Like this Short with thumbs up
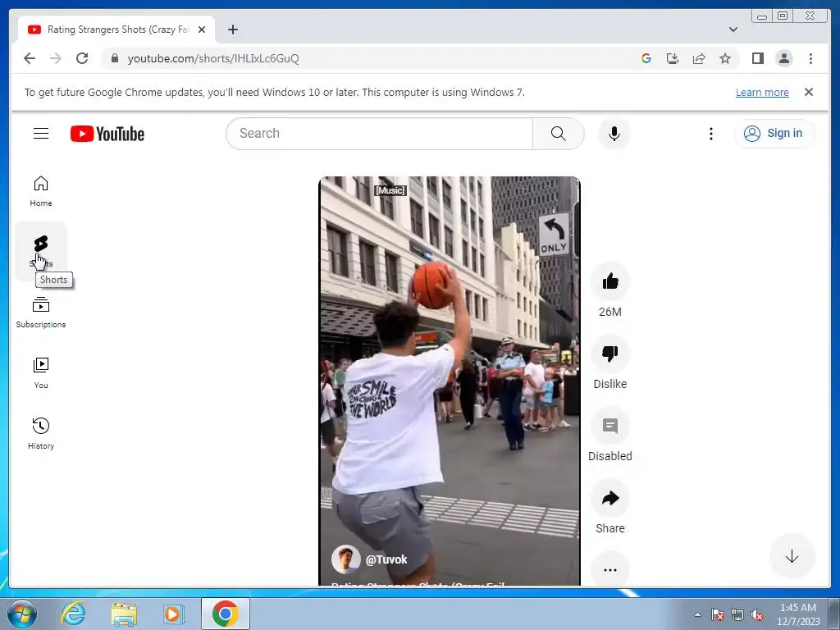 coord(610,281)
